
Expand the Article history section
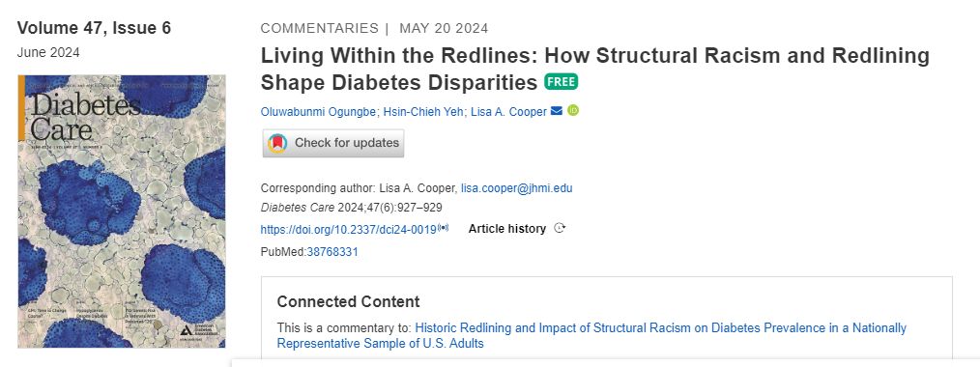(x=506, y=229)
